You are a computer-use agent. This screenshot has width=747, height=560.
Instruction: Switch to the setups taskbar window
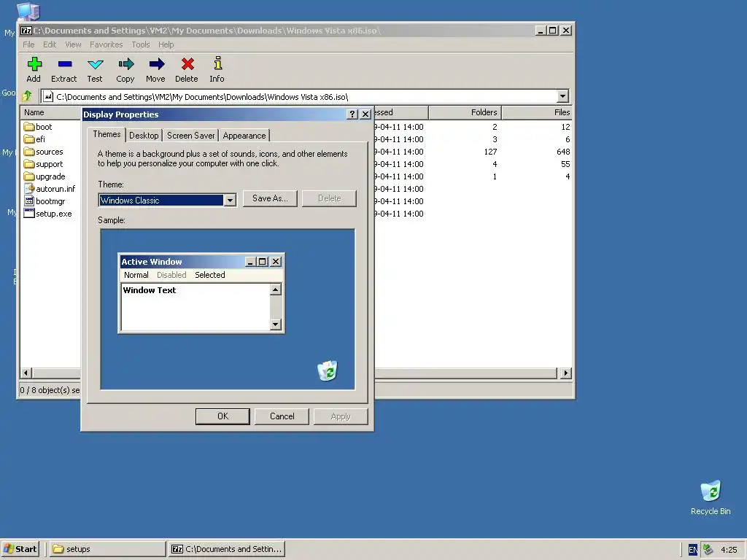(108, 549)
